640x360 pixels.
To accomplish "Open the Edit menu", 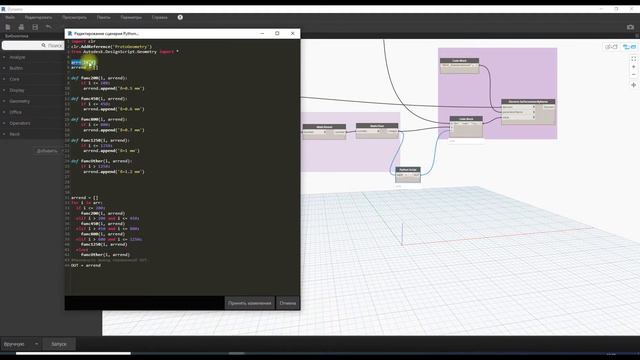I will click(x=38, y=18).
